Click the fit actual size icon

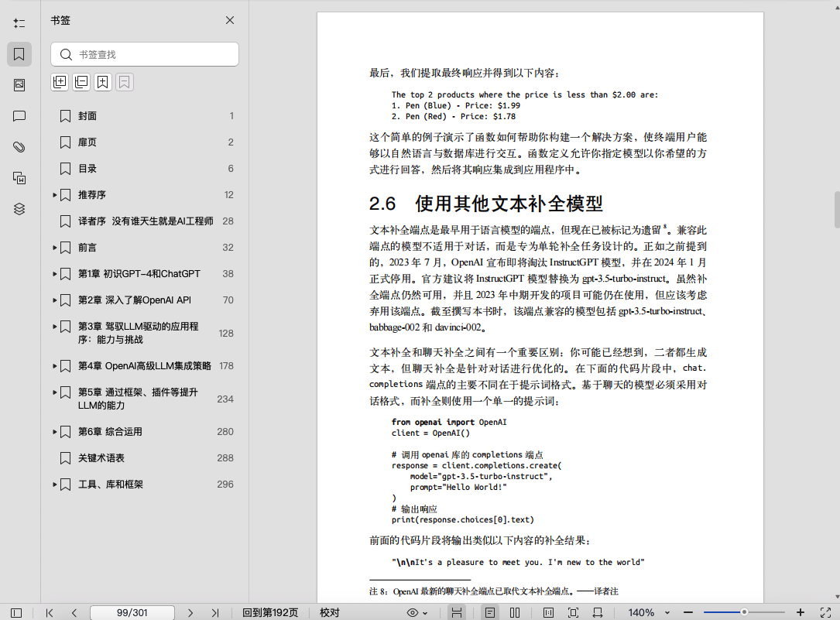coord(548,612)
